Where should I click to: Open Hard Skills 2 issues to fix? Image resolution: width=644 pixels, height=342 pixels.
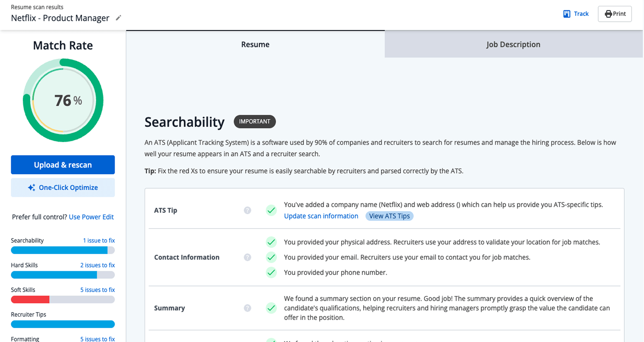pyautogui.click(x=97, y=265)
